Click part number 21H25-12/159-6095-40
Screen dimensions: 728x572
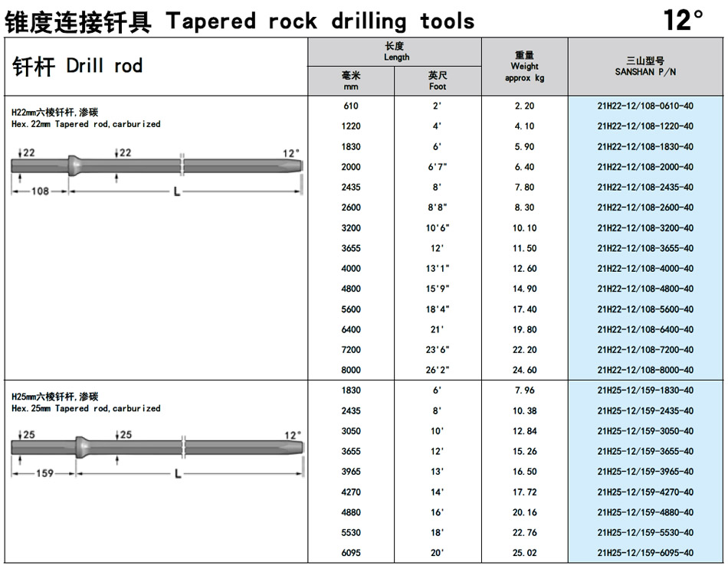pos(644,553)
